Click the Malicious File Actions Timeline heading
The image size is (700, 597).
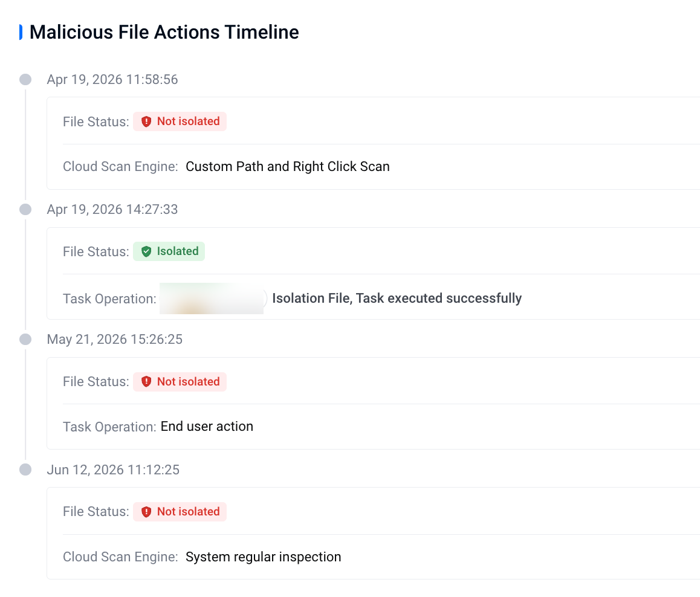coord(164,32)
